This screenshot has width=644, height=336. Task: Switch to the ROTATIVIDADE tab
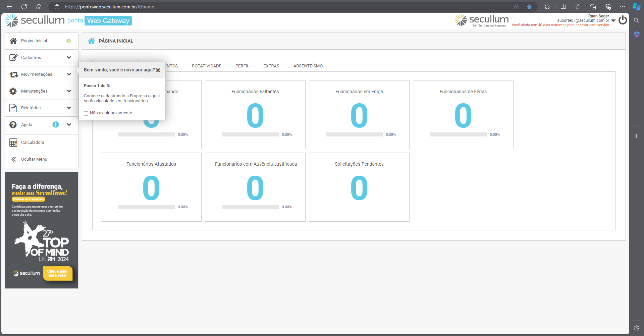(207, 66)
